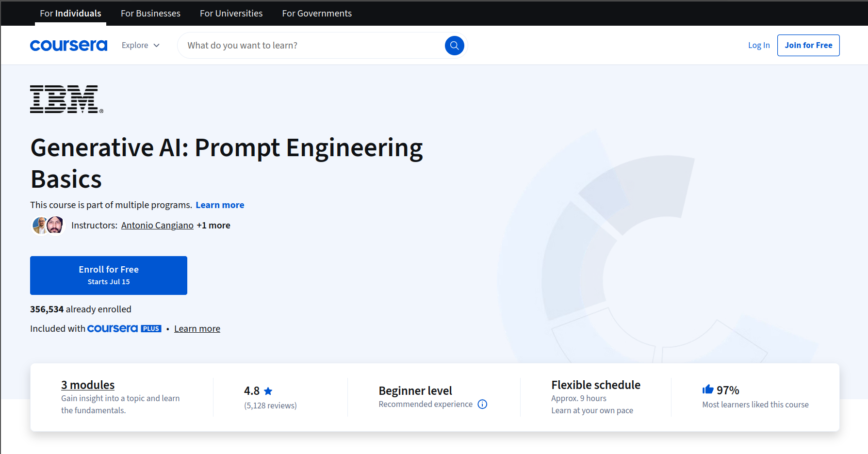Switch to For Businesses tab
This screenshot has height=454, width=868.
[150, 14]
